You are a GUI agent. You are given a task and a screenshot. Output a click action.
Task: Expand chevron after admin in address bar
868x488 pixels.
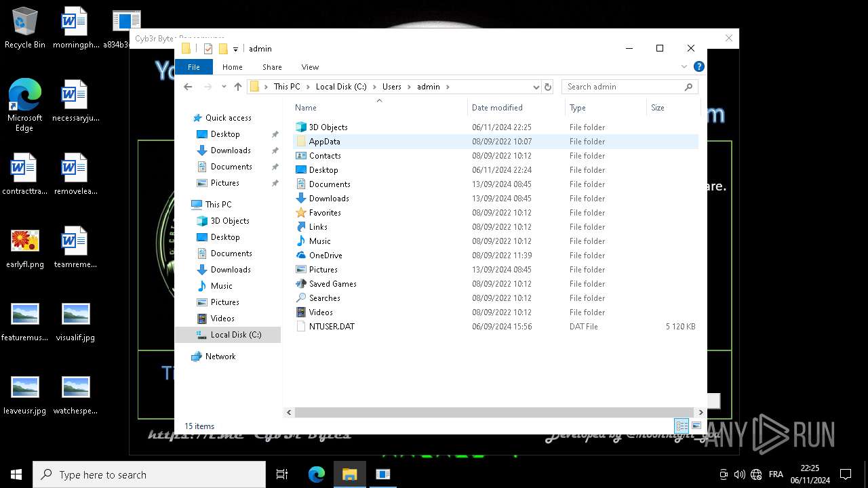click(x=448, y=87)
